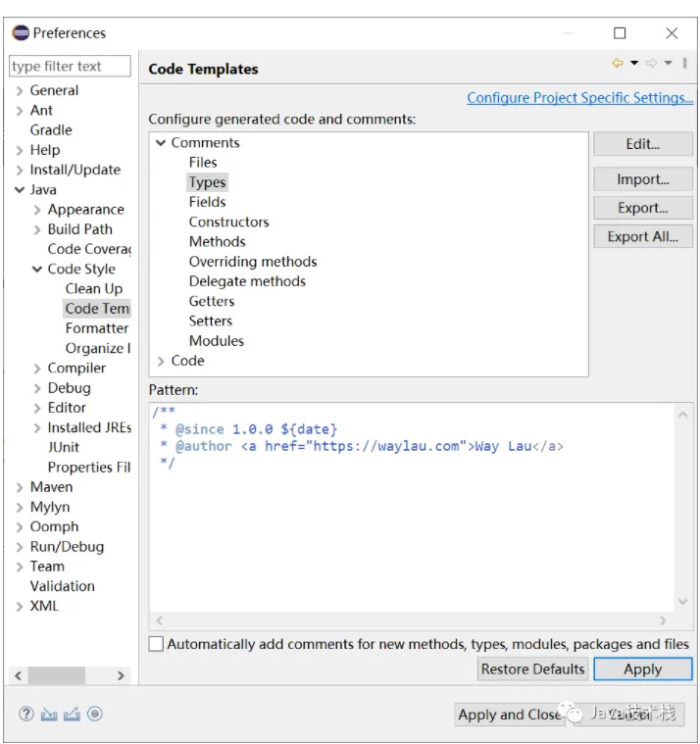Screen dimensions: 700x744
Task: Click the Oomph preference recorder icon
Action: [95, 714]
